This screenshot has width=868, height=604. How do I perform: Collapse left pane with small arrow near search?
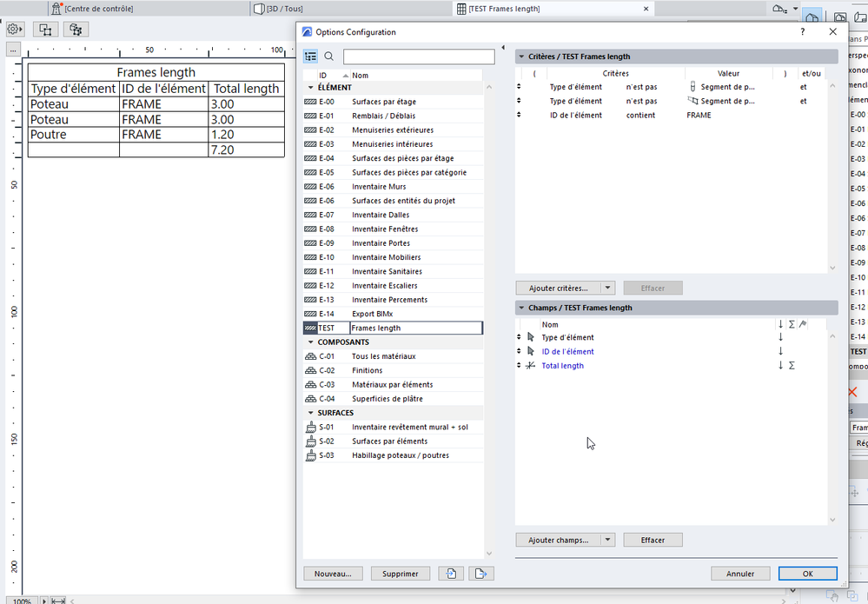pos(503,48)
